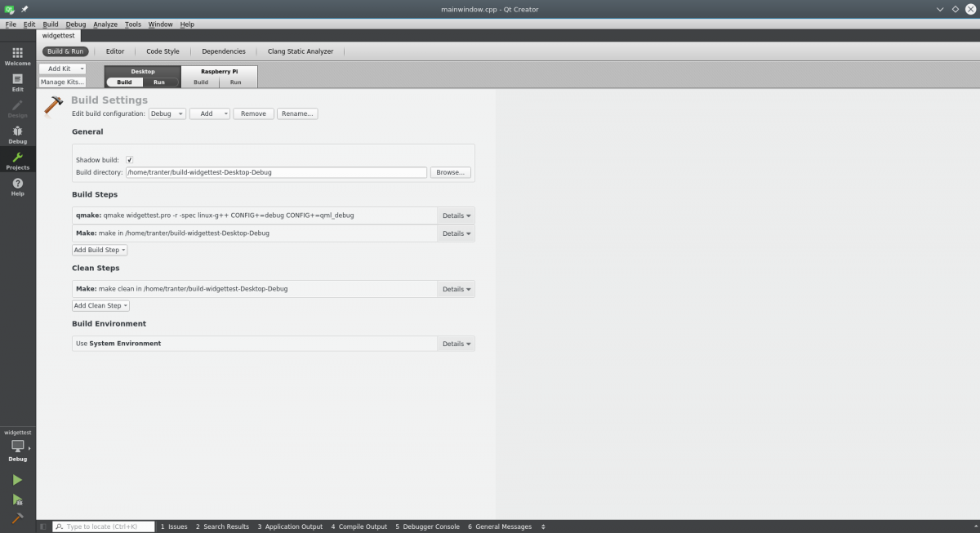Click the Manage Kits... button

(63, 82)
